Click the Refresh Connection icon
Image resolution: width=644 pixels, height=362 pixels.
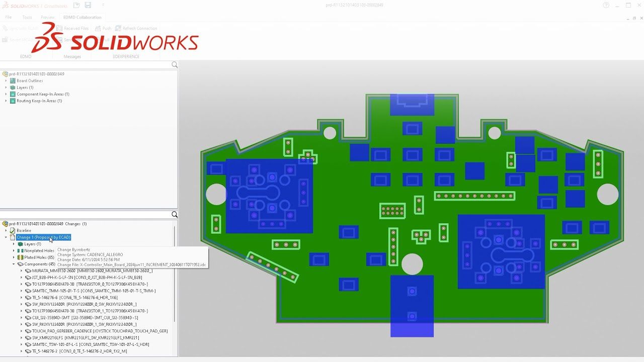(118, 29)
